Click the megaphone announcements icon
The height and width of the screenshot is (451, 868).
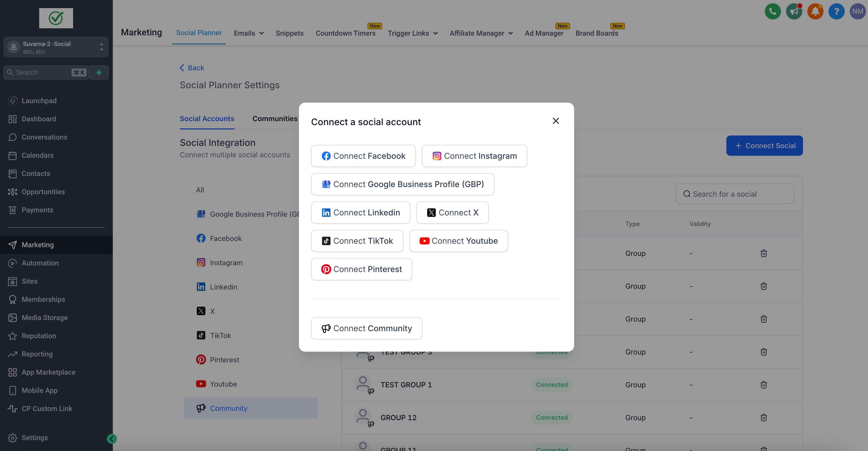[x=794, y=11]
